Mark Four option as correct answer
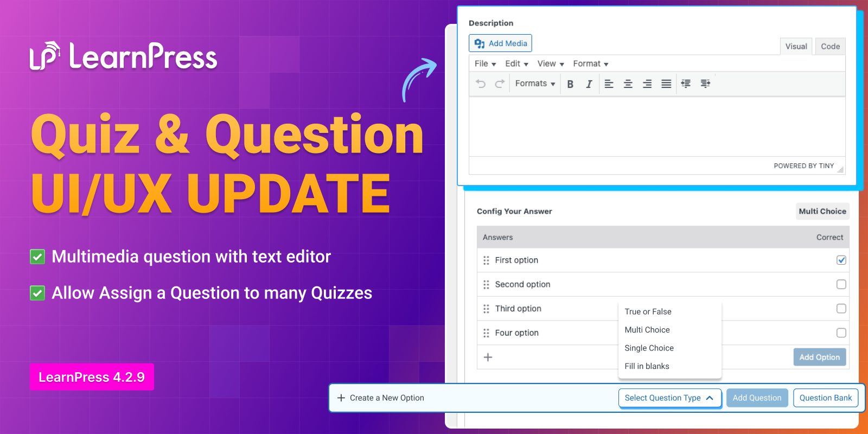868x434 pixels. [x=841, y=333]
